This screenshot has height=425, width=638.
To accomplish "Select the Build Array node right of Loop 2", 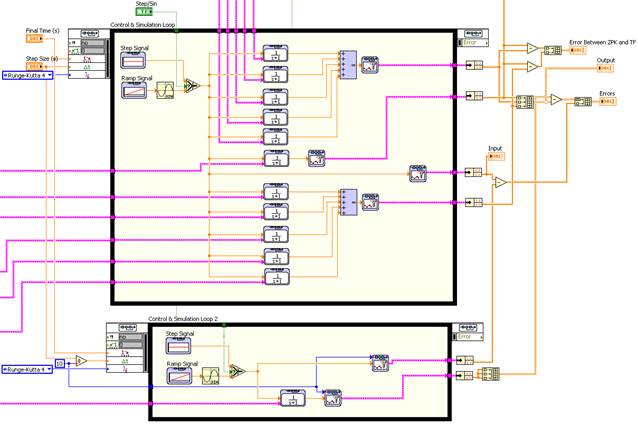I will pos(491,374).
